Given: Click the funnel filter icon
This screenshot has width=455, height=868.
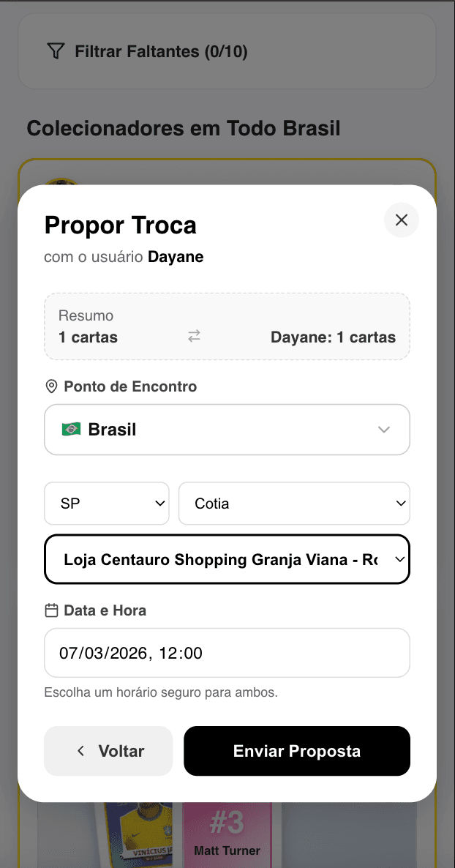Looking at the screenshot, I should tap(56, 51).
